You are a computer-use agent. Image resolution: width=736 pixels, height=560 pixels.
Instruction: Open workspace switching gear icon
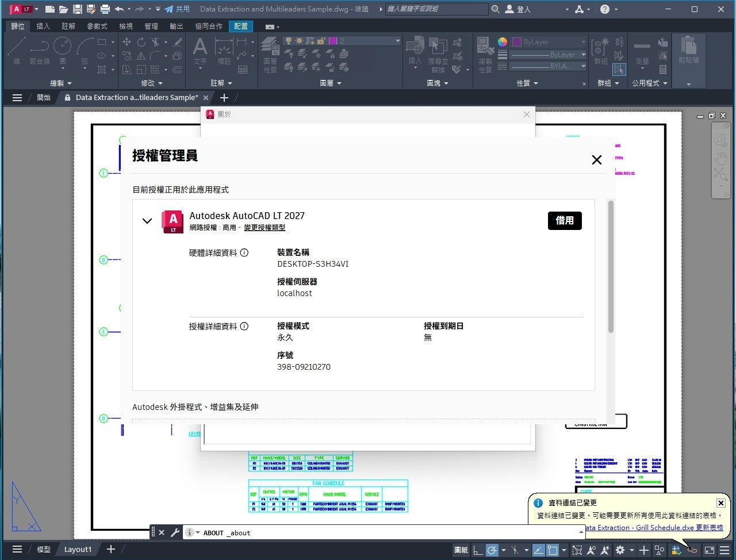click(x=620, y=550)
